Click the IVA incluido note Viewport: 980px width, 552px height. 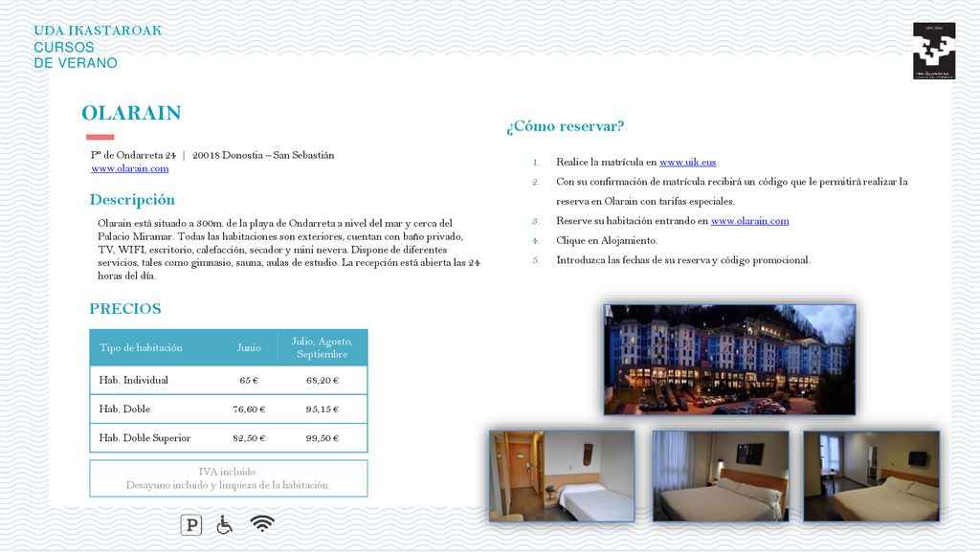tap(228, 472)
